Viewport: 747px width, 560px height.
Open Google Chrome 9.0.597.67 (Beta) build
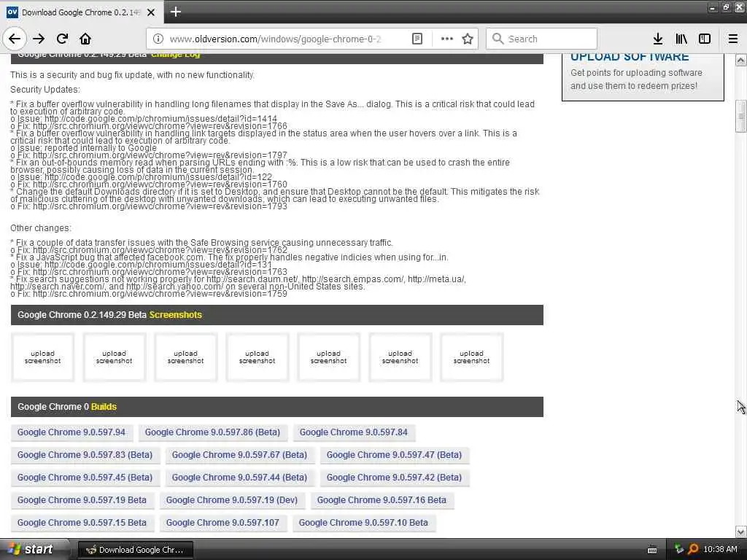coord(239,455)
